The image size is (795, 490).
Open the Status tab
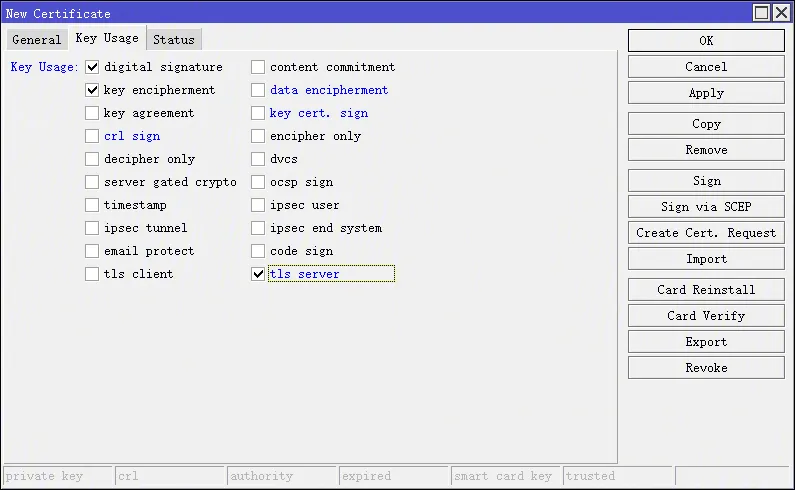point(173,40)
